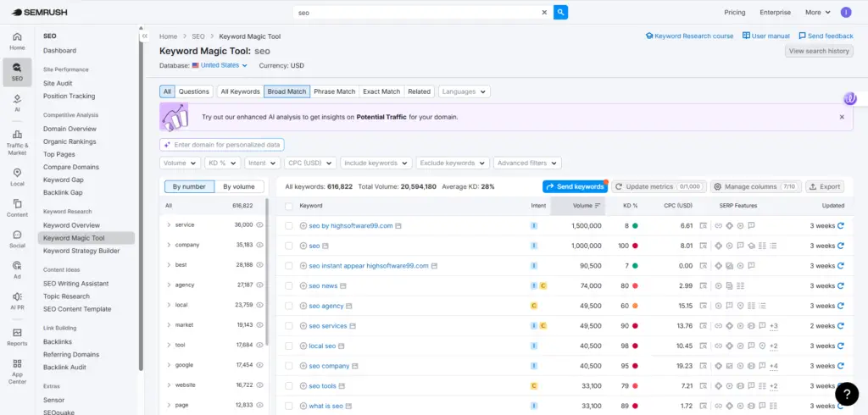This screenshot has width=868, height=415.
Task: Open the SERP snapshot icon for 'seo' row
Action: tap(703, 246)
